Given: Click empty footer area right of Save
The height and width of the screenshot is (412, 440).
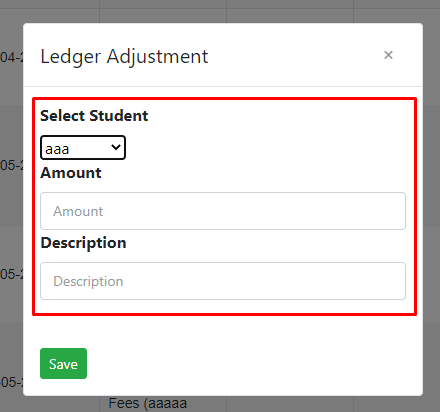Looking at the screenshot, I should click(x=253, y=363).
